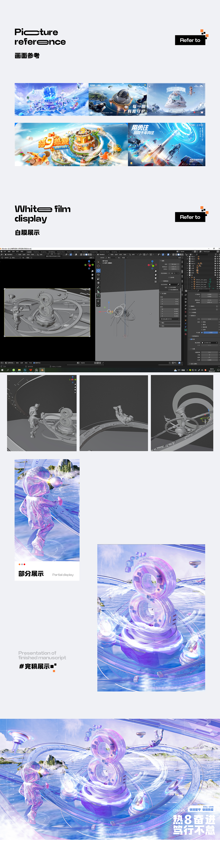Image resolution: width=220 pixels, height=868 pixels.
Task: Switch to the Shading workspace tab
Action: [x=69, y=252]
